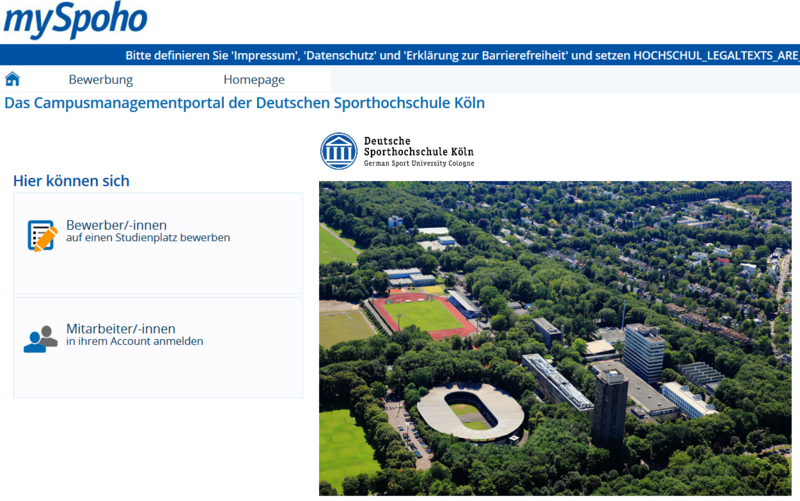The height and width of the screenshot is (501, 800).
Task: Open the Bewerbung menu item
Action: 101,80
